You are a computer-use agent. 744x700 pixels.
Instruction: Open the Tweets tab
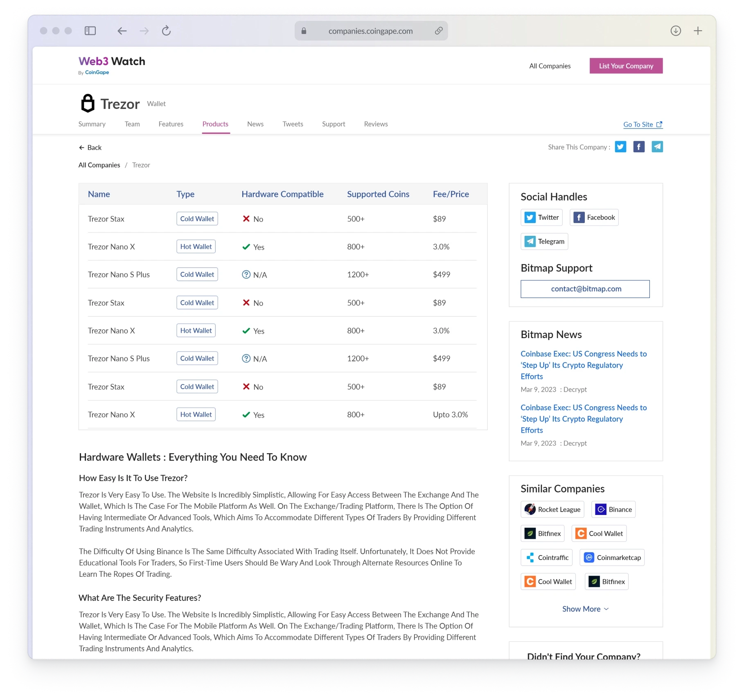293,124
